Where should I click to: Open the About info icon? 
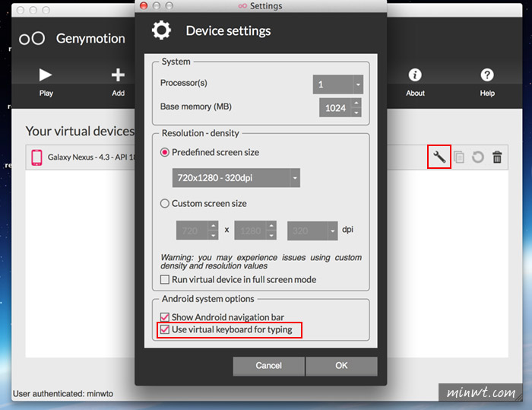tap(415, 75)
